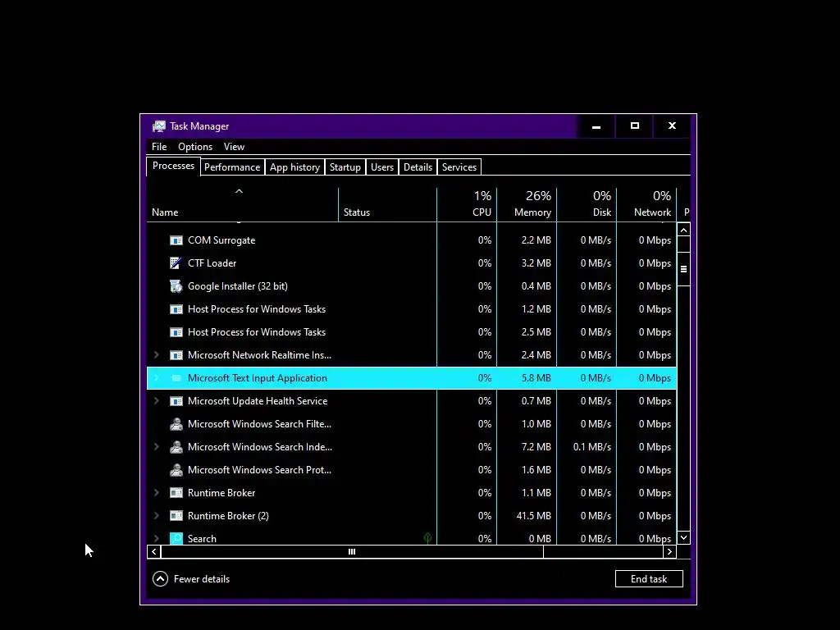Click the vertical scrollbar up arrow
The height and width of the screenshot is (630, 840).
click(683, 230)
